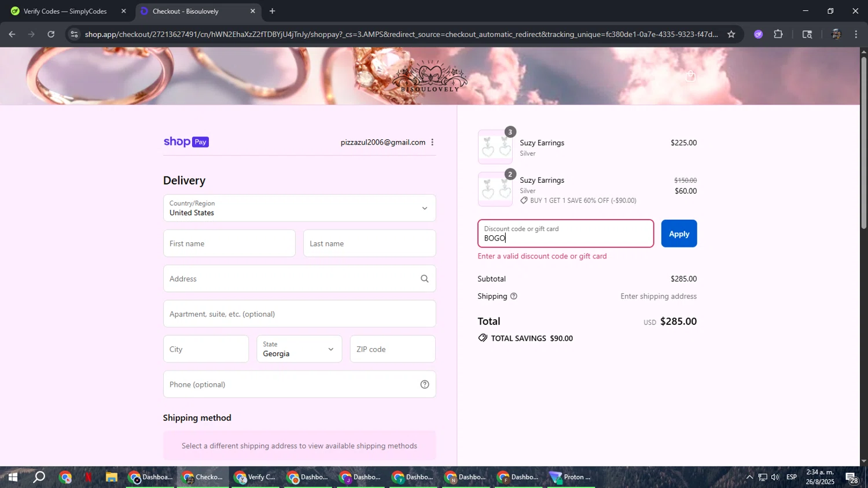Screen dimensions: 868x488
Task: Click the purple extension icon in toolbar
Action: click(x=759, y=34)
